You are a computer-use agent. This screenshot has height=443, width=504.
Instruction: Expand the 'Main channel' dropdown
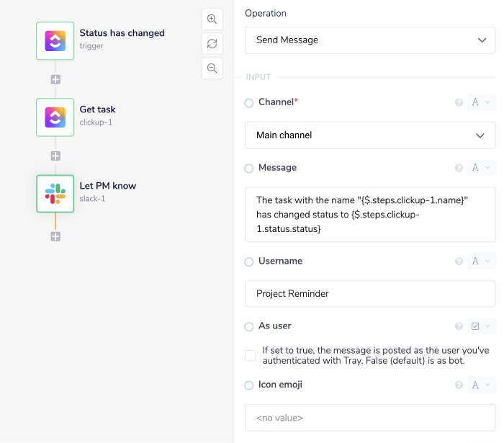coord(370,135)
